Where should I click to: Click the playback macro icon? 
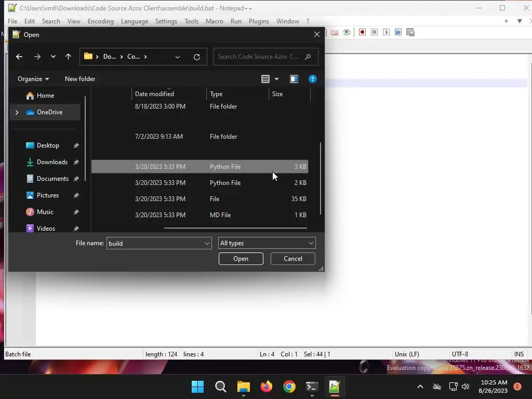click(x=386, y=32)
